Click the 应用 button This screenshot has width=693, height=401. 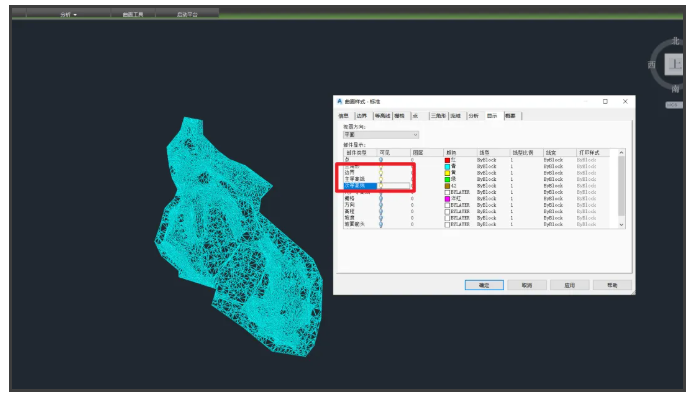coord(570,285)
